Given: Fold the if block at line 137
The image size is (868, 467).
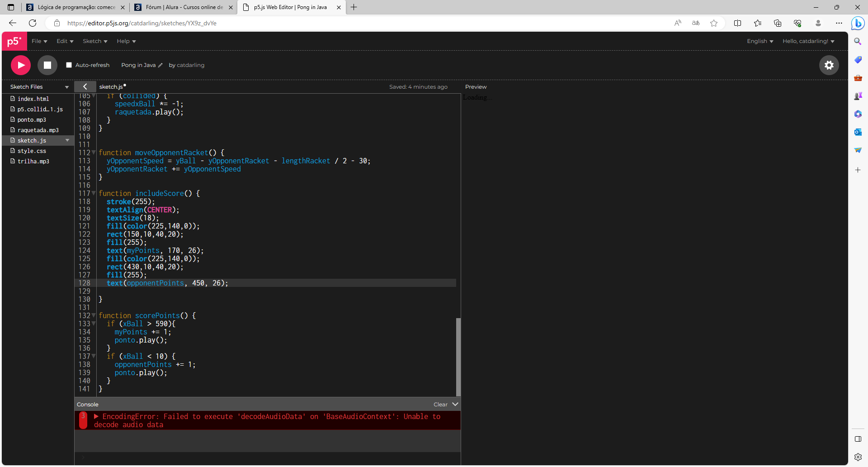Looking at the screenshot, I should pyautogui.click(x=94, y=356).
